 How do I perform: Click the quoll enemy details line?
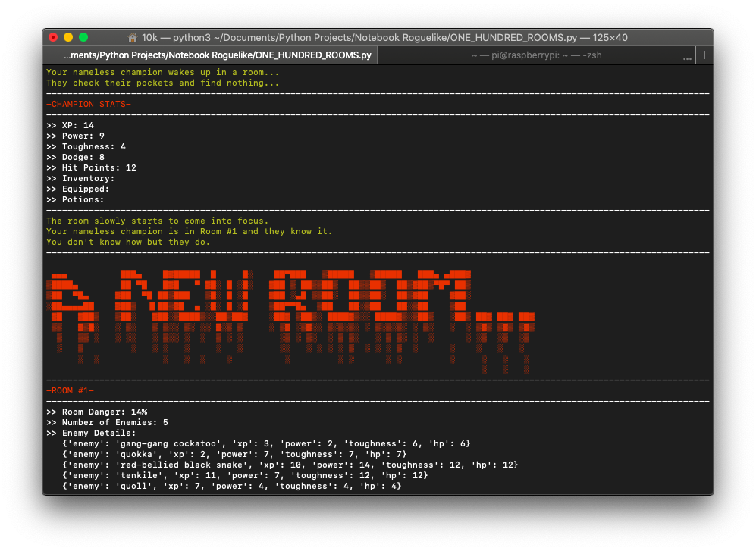pyautogui.click(x=232, y=486)
